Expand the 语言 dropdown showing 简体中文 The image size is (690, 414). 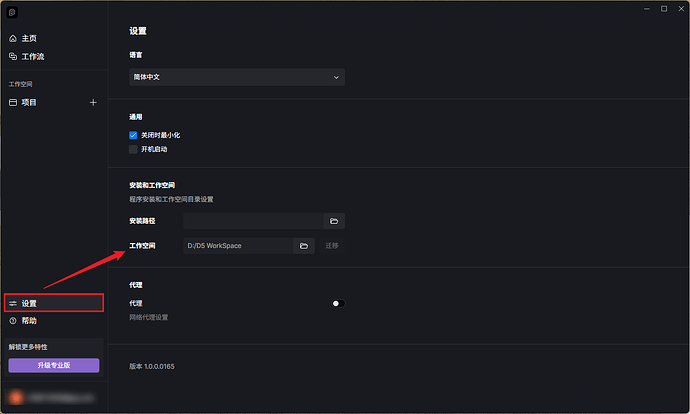coord(237,76)
